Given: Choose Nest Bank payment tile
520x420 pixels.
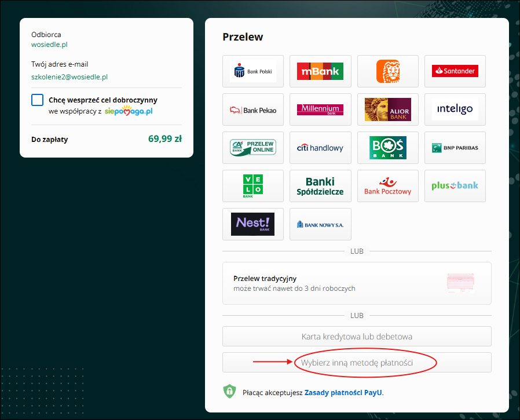Looking at the screenshot, I should coord(253,224).
